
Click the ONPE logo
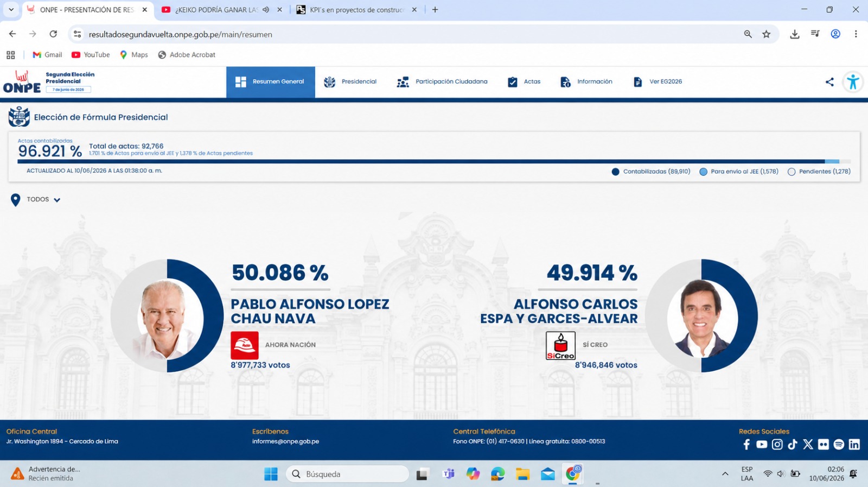point(22,82)
